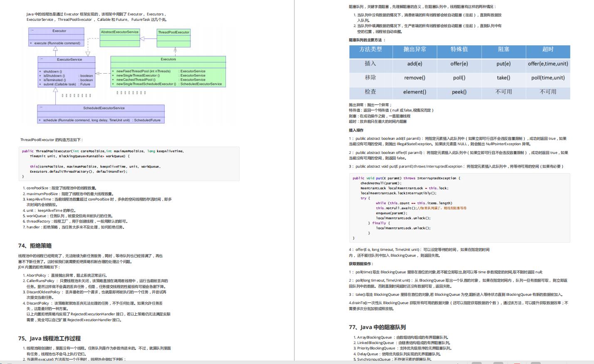The height and width of the screenshot is (364, 594).
Task: Click the "75、Java 线程池工作过程" heading
Action: [49, 339]
